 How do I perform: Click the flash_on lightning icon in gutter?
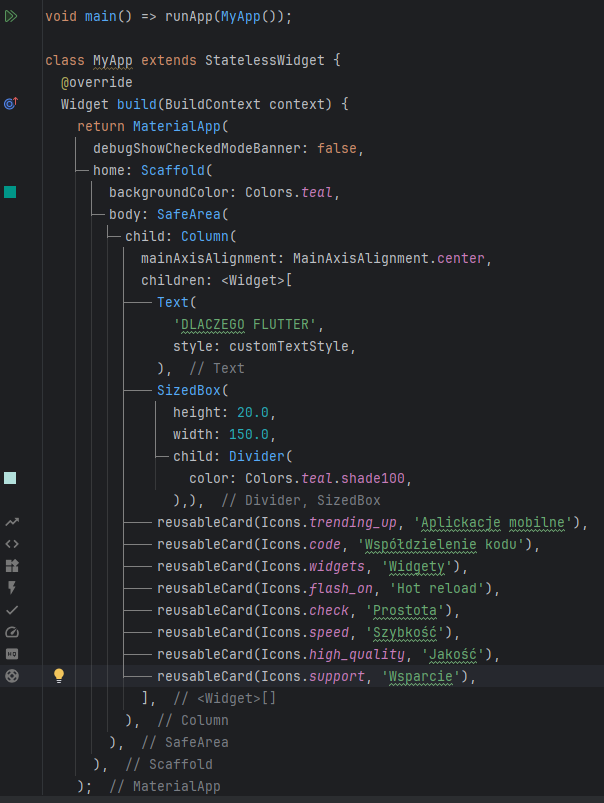pyautogui.click(x=11, y=588)
